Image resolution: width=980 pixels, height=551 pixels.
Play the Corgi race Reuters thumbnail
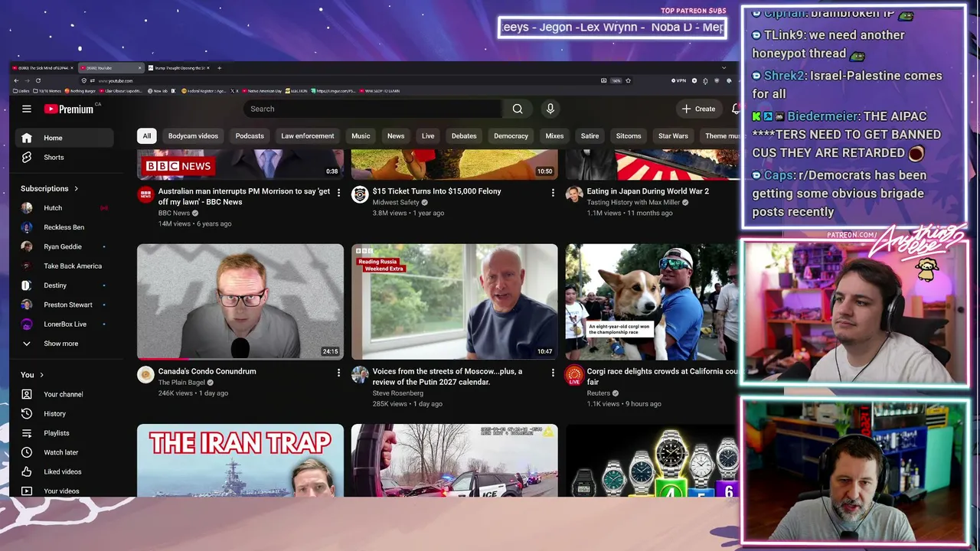652,302
